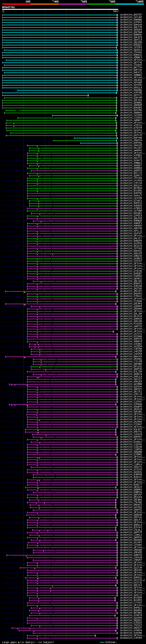Select hit UniRef100_B9STD7

[x=131, y=15]
